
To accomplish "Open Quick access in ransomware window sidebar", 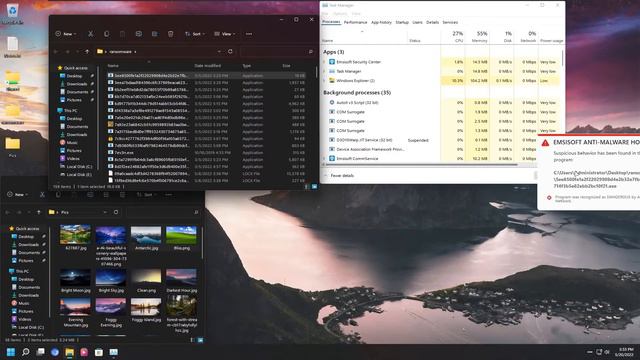I will (76, 68).
